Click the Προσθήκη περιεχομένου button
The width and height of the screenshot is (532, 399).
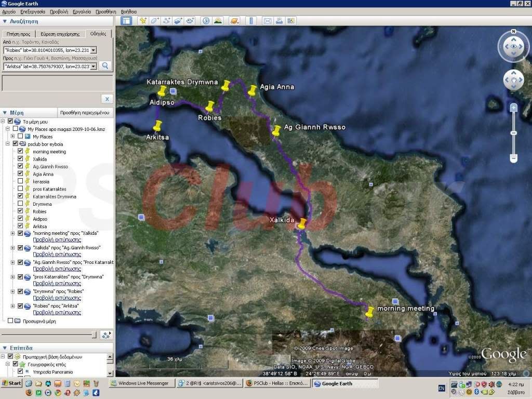coord(85,113)
